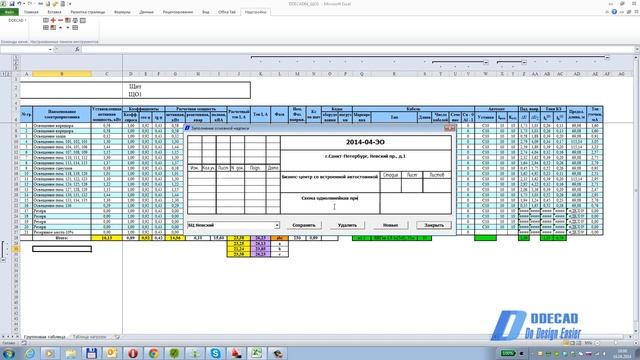Open the Excel Help question mark icon
The height and width of the screenshot is (360, 640).
(x=614, y=12)
